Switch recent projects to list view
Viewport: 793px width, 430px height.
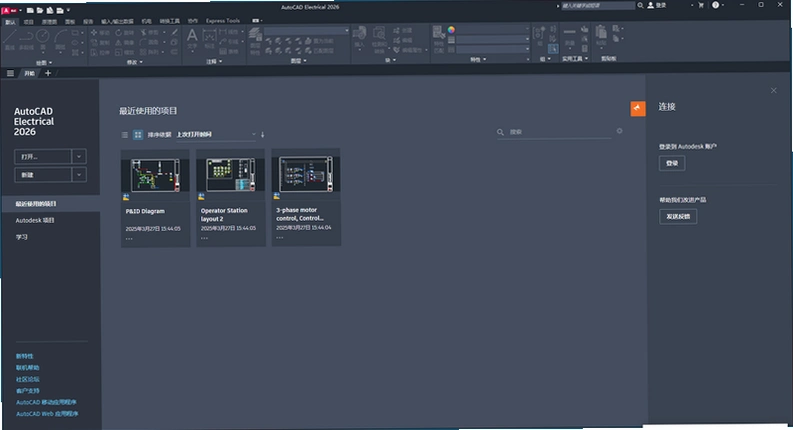click(125, 135)
